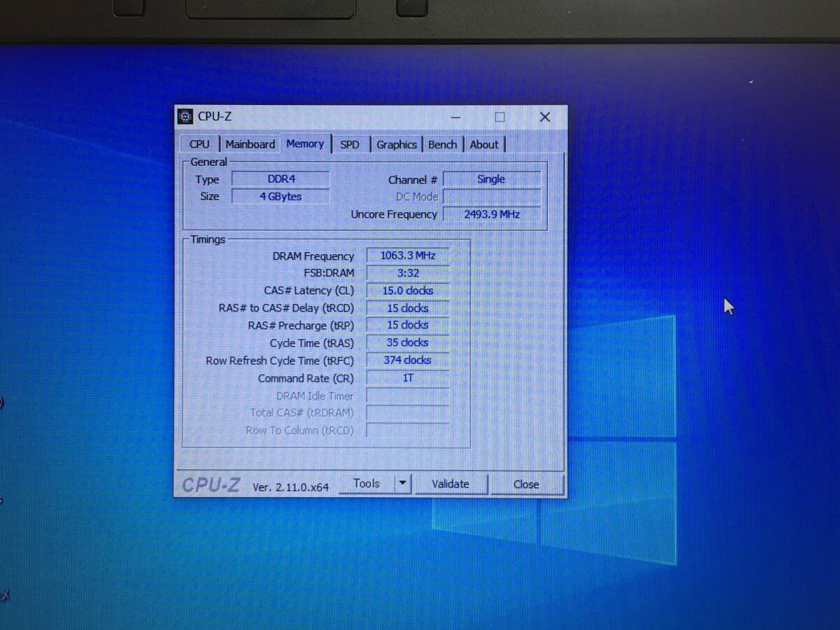Click the CPU-Z icon in the title bar
The height and width of the screenshot is (630, 840).
(x=185, y=117)
